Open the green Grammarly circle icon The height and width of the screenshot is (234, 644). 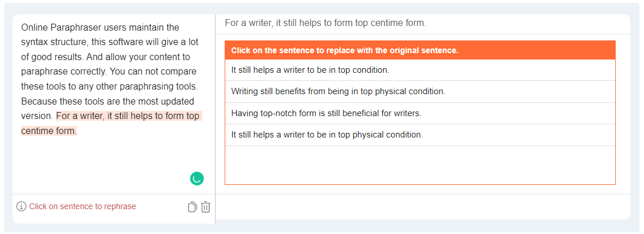[x=197, y=179]
